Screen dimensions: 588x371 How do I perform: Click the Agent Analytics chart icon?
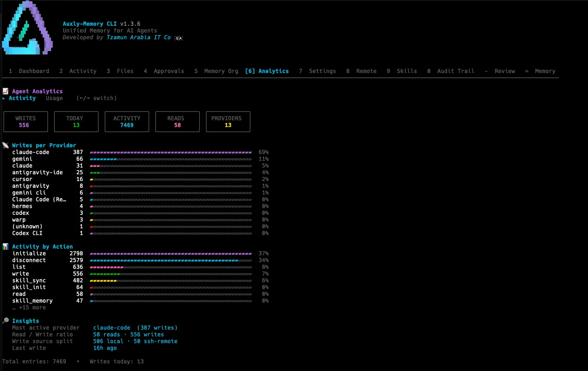(5, 91)
